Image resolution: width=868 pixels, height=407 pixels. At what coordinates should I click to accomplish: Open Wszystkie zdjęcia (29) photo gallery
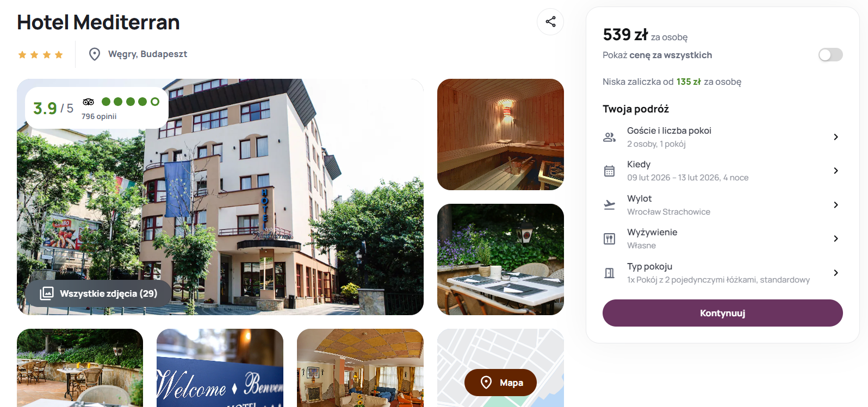98,293
